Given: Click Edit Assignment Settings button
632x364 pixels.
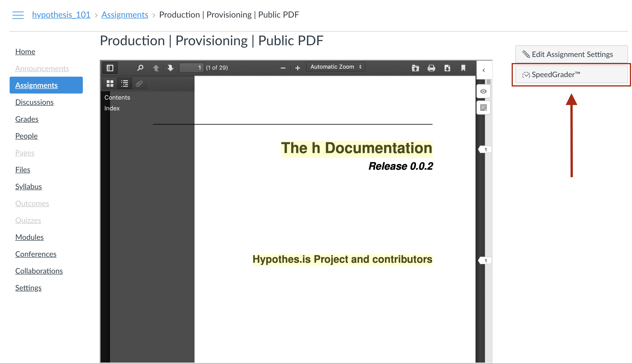Looking at the screenshot, I should click(571, 54).
